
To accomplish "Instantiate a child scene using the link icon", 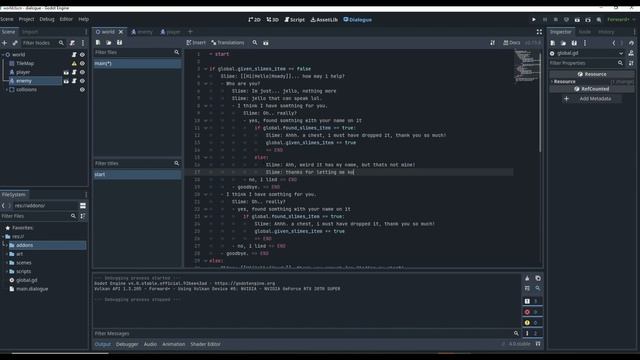I will (x=15, y=43).
